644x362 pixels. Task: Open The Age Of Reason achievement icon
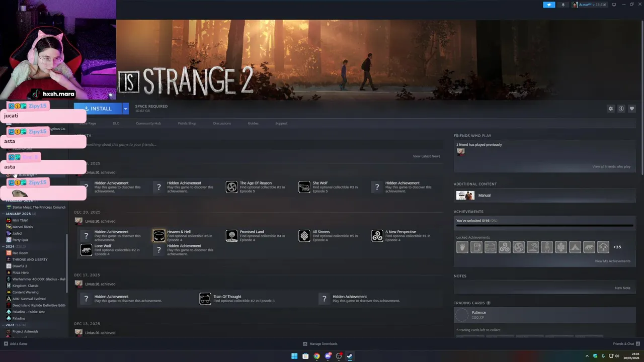click(231, 187)
